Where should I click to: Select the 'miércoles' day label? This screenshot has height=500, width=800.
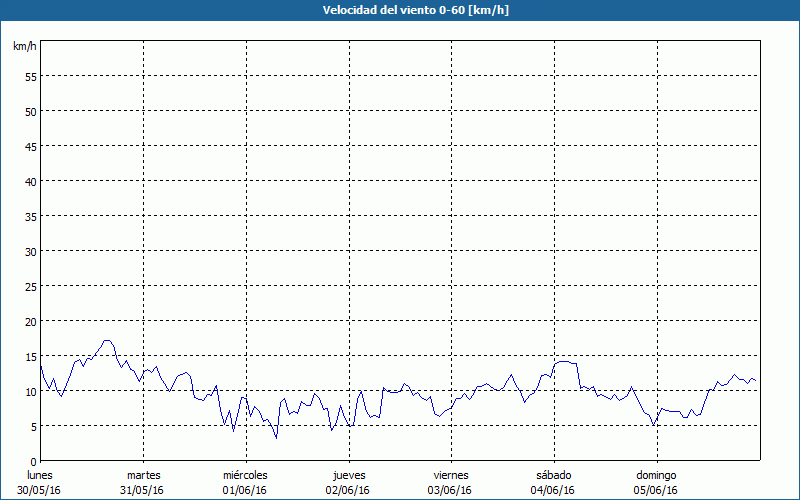click(x=245, y=475)
